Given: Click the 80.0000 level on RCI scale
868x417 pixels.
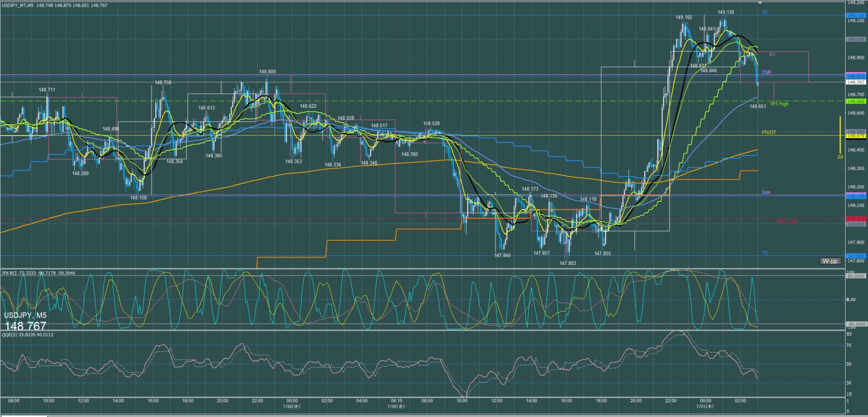Looking at the screenshot, I should point(856,276).
